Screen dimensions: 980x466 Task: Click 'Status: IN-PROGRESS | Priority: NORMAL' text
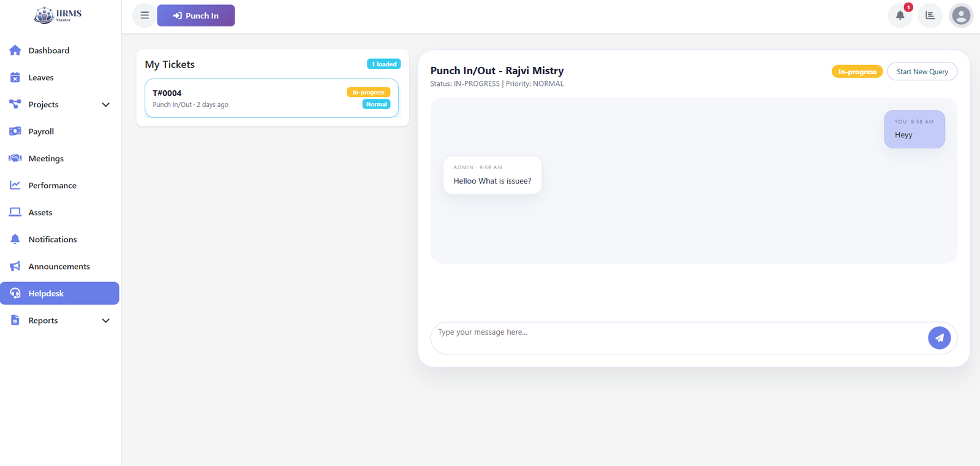click(497, 84)
